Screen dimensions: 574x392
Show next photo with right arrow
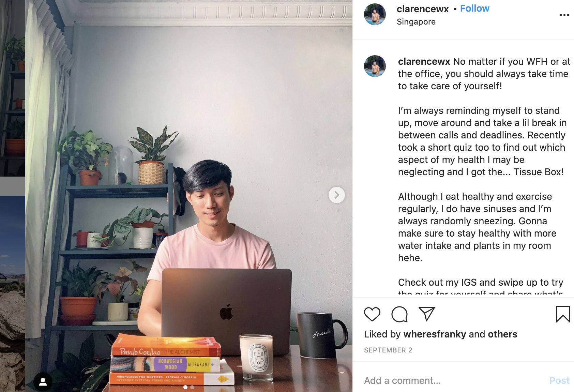point(336,195)
